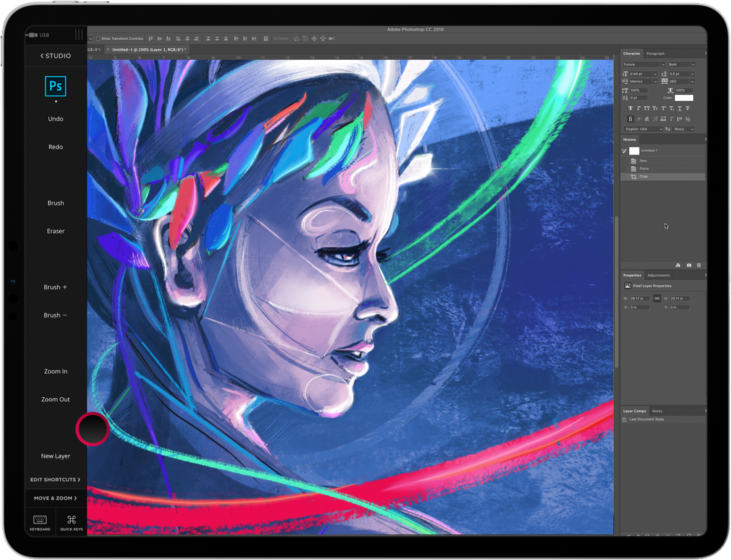Switch to Adjustments tab
Image resolution: width=731 pixels, height=560 pixels.
point(658,276)
